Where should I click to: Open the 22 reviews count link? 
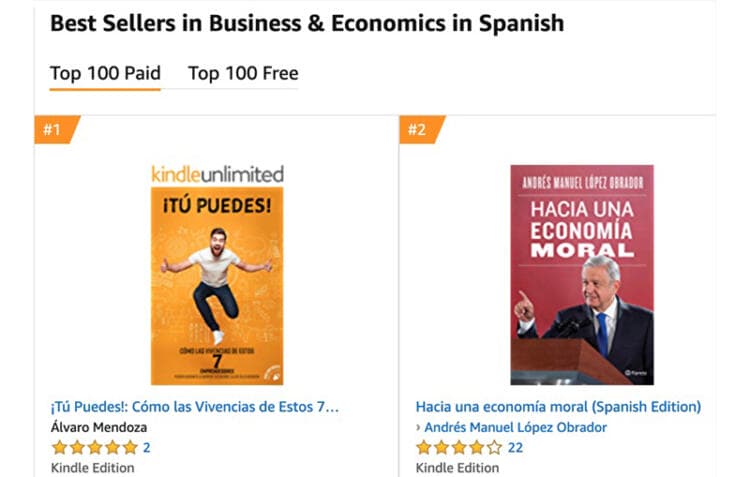tap(515, 447)
